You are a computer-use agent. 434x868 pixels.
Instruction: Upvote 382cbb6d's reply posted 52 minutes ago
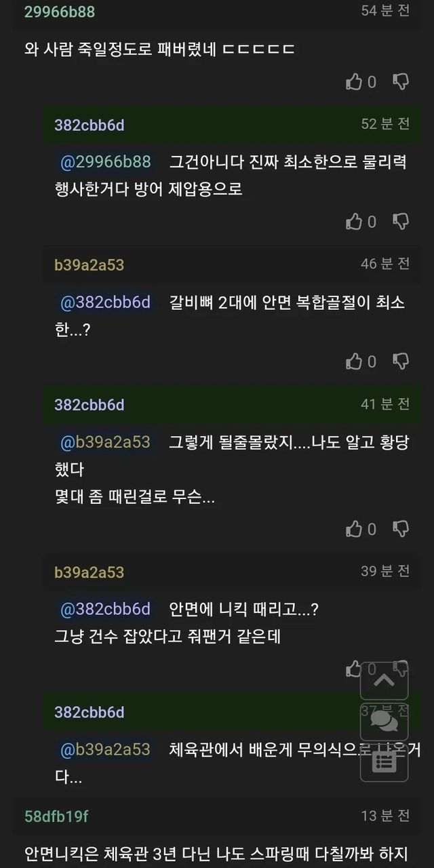(354, 222)
